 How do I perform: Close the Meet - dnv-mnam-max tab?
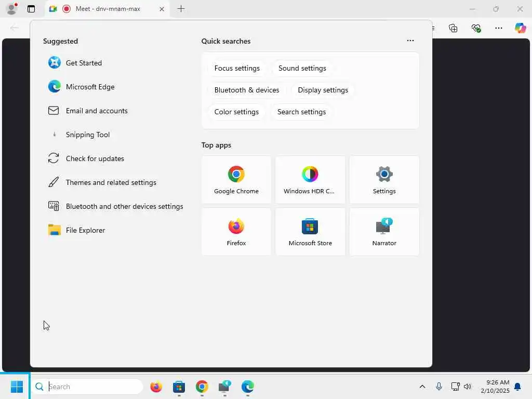click(x=162, y=9)
